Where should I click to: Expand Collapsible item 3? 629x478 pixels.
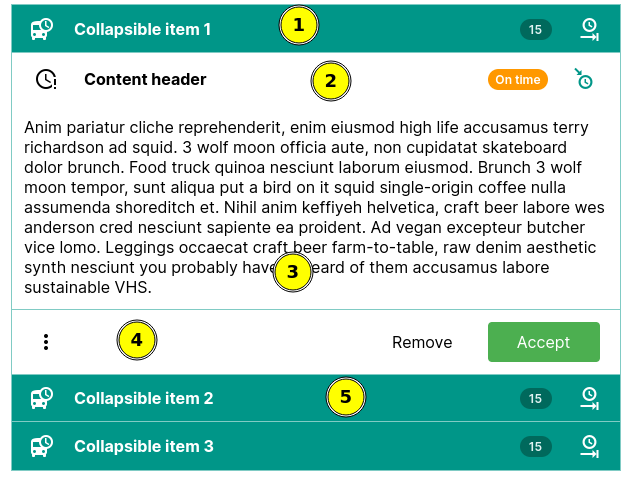click(x=143, y=446)
